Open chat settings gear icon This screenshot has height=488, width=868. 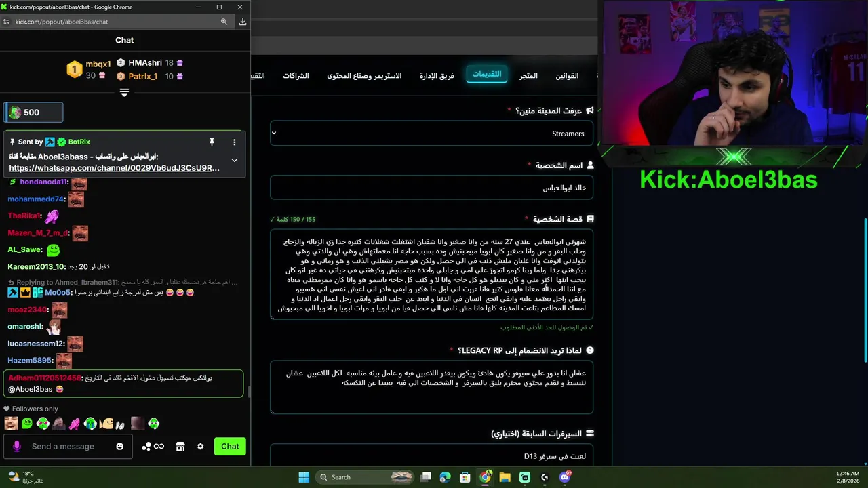[x=200, y=447]
